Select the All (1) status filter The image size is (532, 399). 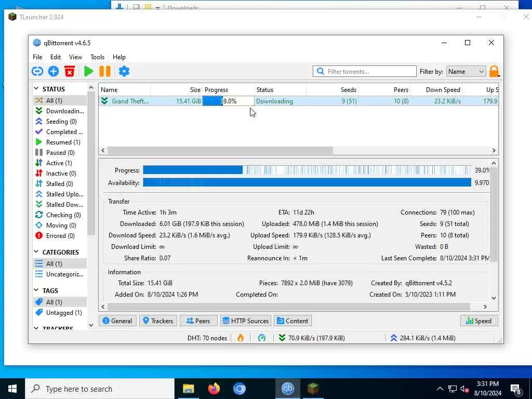pyautogui.click(x=60, y=100)
